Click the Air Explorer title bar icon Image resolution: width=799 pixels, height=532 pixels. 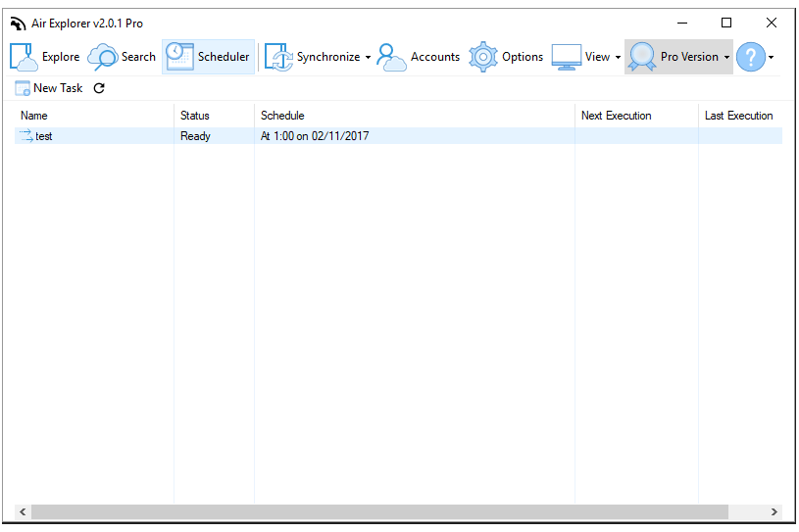coord(18,24)
